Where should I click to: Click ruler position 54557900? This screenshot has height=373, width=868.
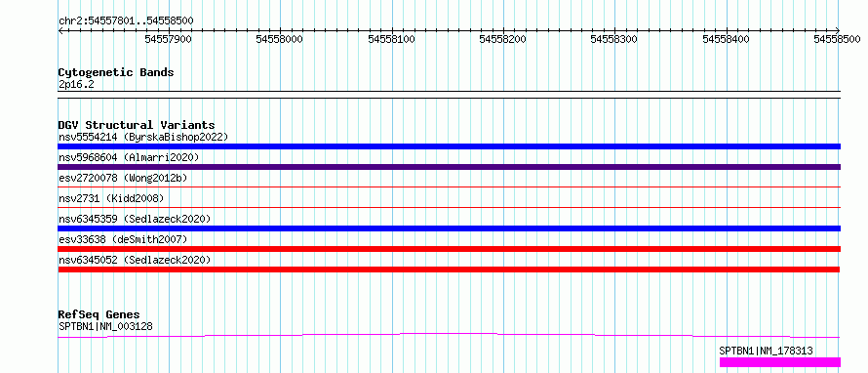169,39
